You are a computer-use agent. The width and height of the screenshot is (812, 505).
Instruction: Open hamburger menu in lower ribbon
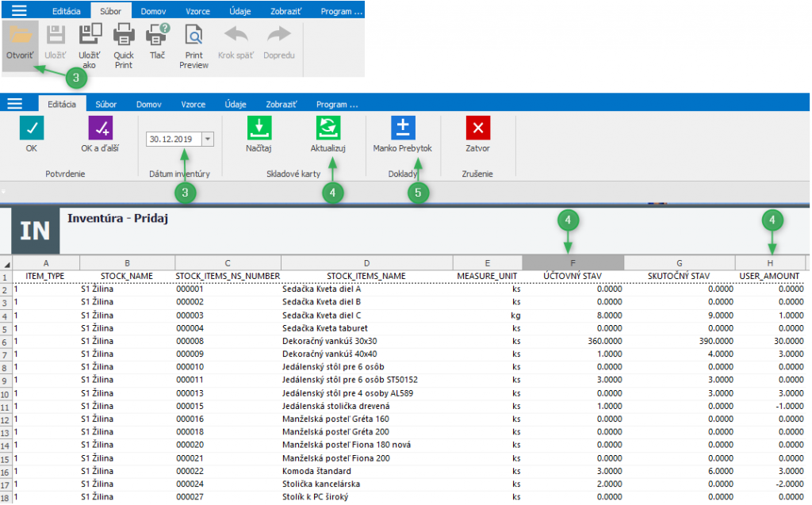click(14, 104)
